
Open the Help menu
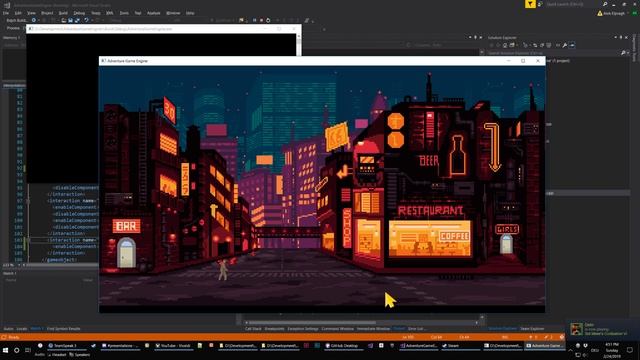(x=190, y=13)
